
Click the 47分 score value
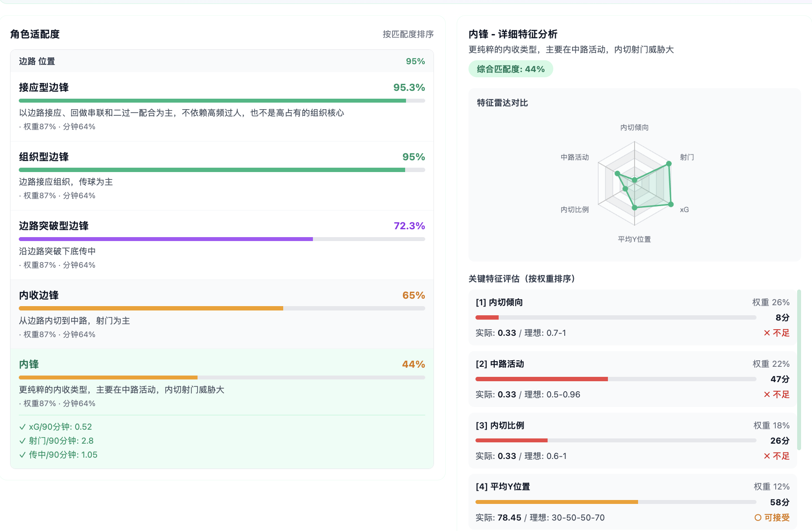780,379
